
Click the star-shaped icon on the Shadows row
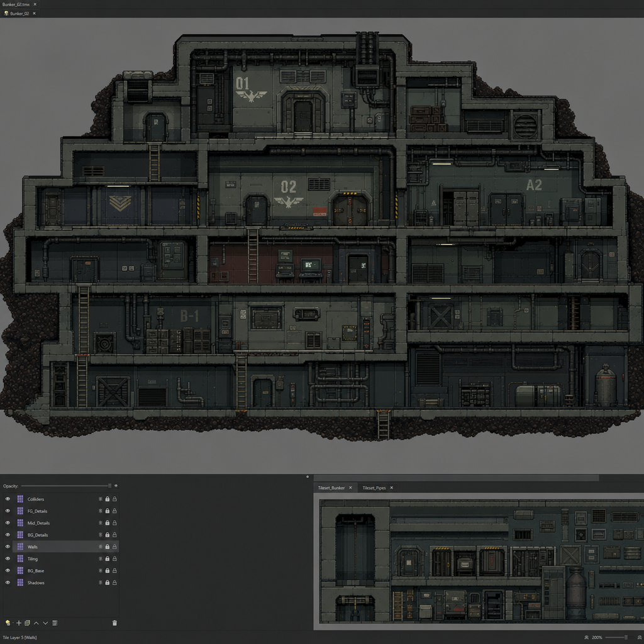point(100,582)
